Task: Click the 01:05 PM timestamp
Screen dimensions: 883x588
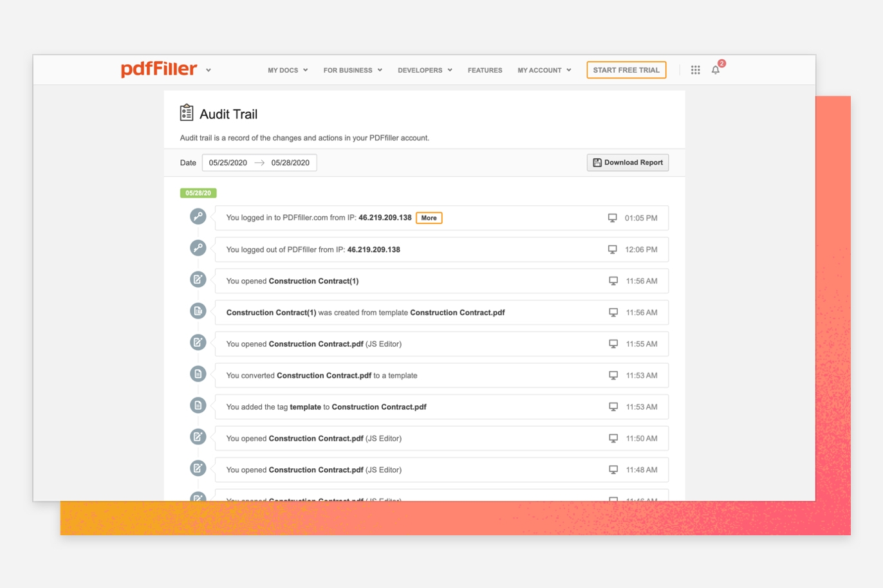Action: click(641, 218)
